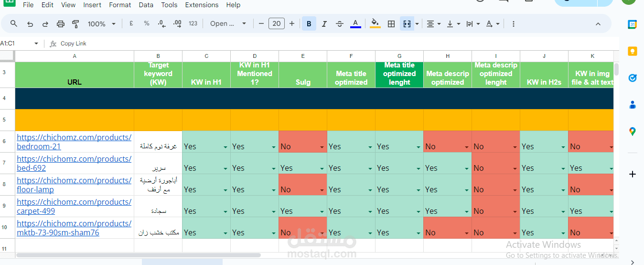Viewport: 644px width, 265px height.
Task: Open row 7 Meta descrip length No dropdown
Action: [515, 168]
